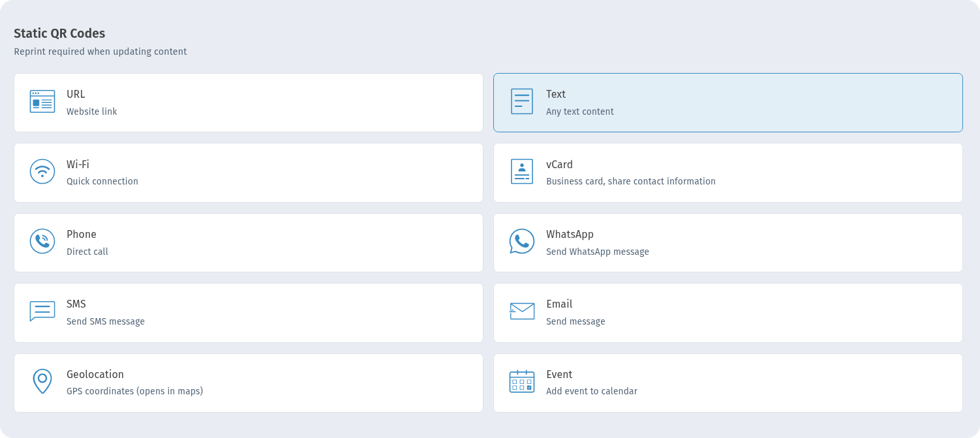Click the Event calendar icon
The image size is (980, 438).
tap(522, 381)
